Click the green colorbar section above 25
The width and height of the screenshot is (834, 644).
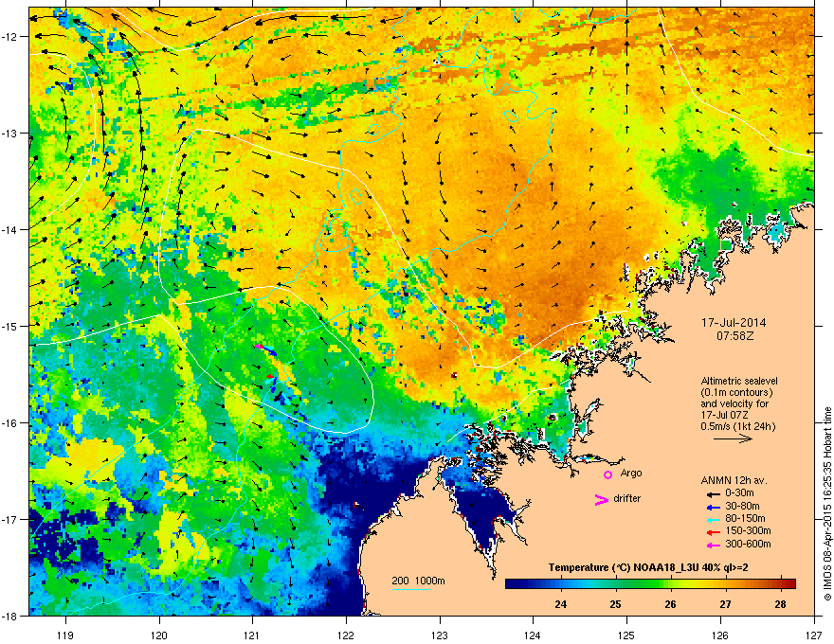click(616, 584)
